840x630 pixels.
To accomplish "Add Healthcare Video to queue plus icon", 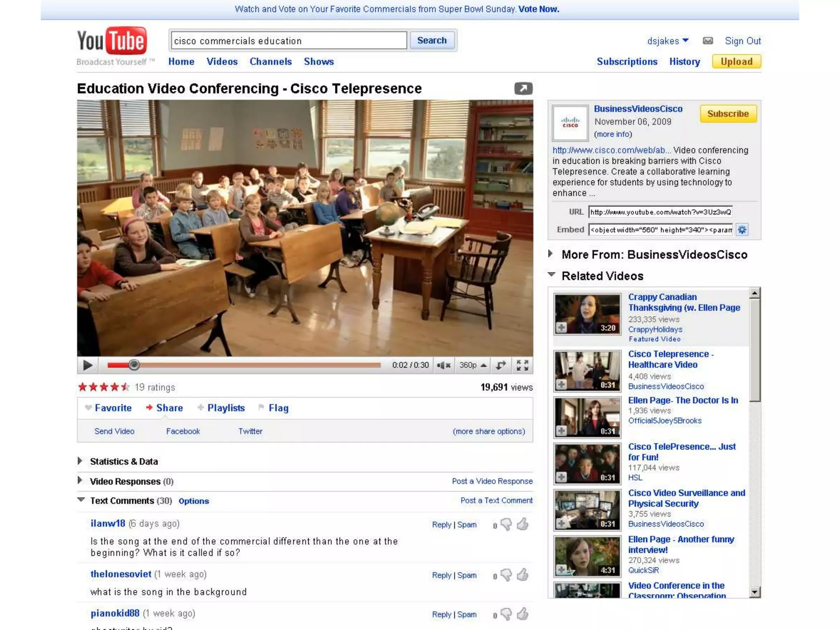I will tap(562, 384).
